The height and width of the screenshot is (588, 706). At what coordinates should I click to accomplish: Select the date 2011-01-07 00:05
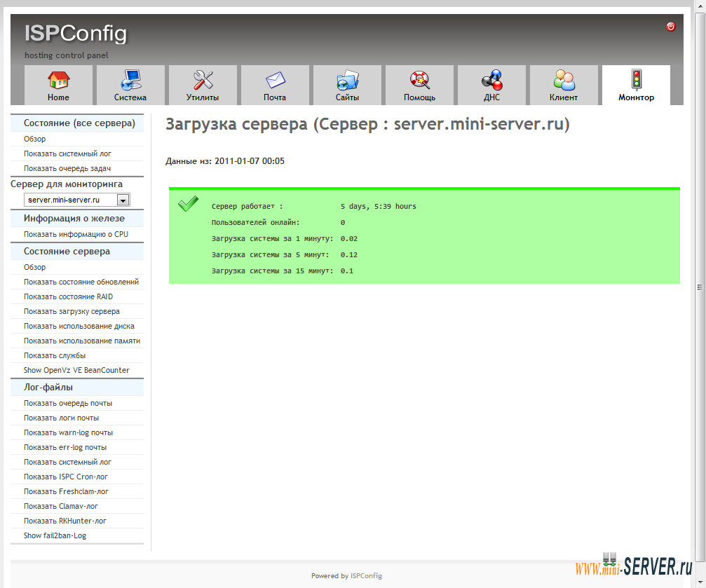pyautogui.click(x=250, y=161)
